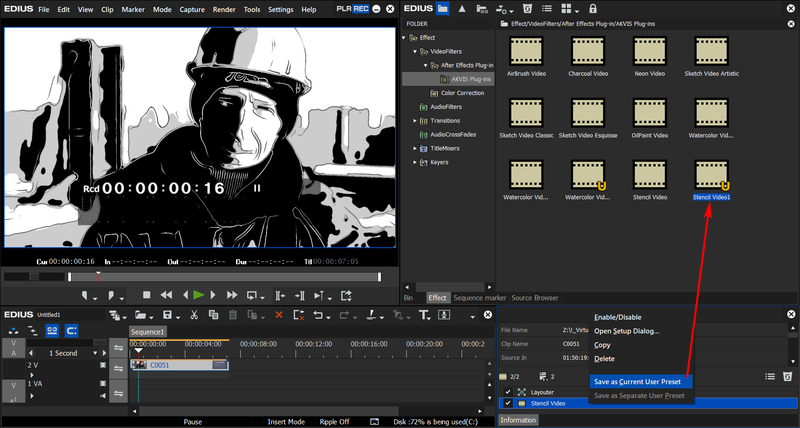Screen dimensions: 800x428
Task: Select the Sequence1 tab
Action: tap(147, 332)
